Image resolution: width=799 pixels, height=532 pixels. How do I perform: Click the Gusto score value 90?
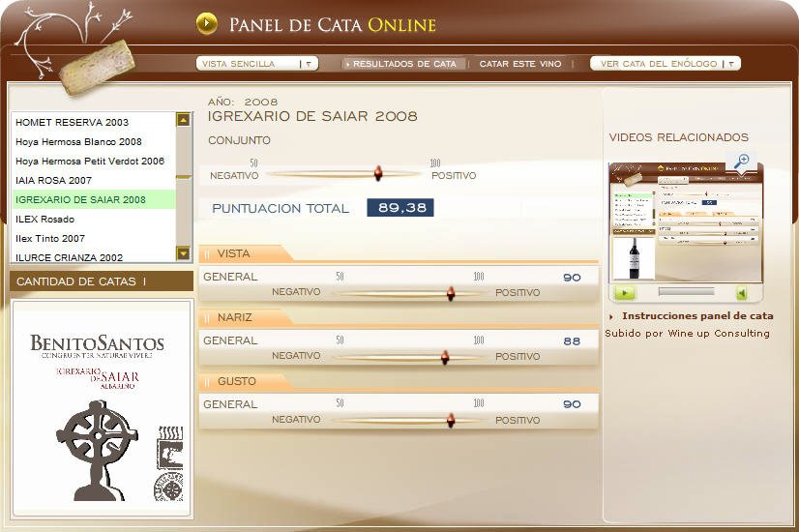572,404
